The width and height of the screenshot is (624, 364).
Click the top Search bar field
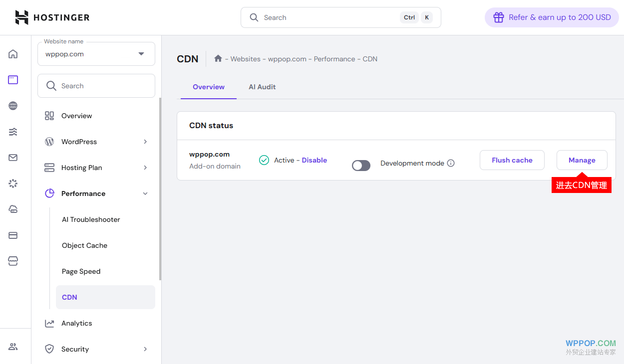tap(329, 17)
